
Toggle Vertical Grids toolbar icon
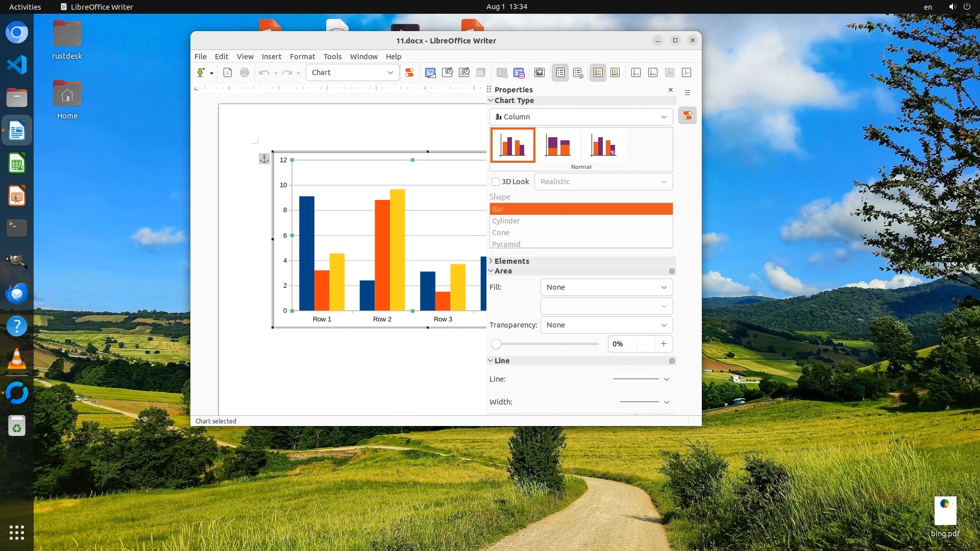pos(615,72)
